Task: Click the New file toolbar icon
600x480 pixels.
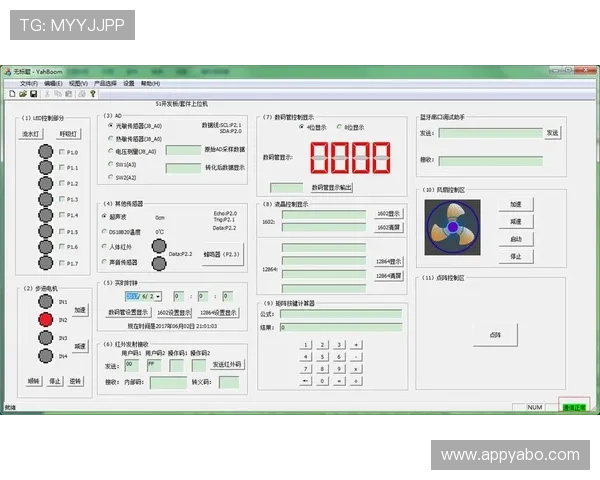Action: [x=10, y=94]
